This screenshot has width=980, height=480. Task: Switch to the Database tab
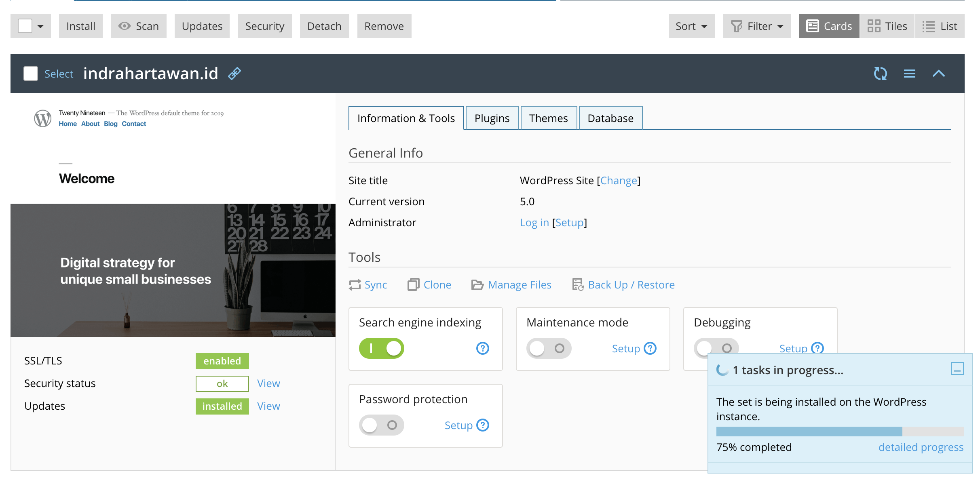(610, 118)
